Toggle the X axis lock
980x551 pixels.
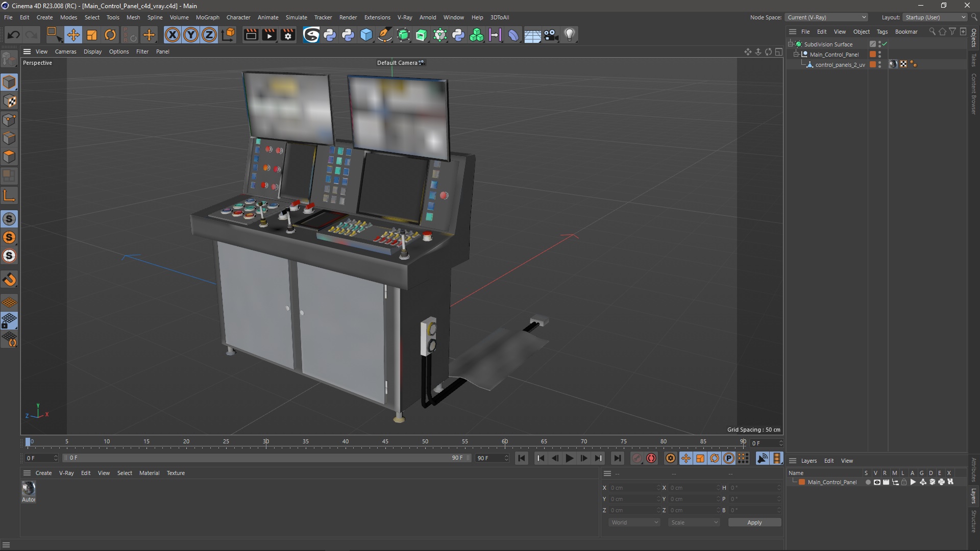pos(173,35)
